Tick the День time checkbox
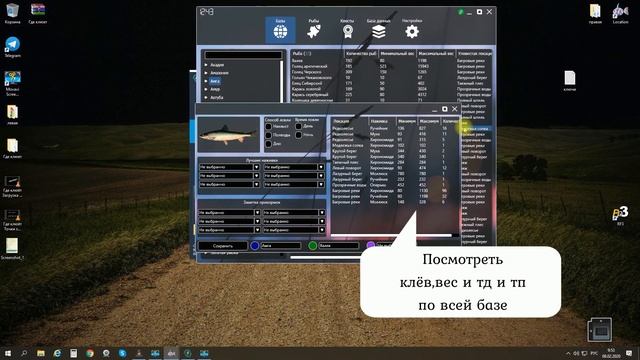The image size is (640, 360). (298, 127)
